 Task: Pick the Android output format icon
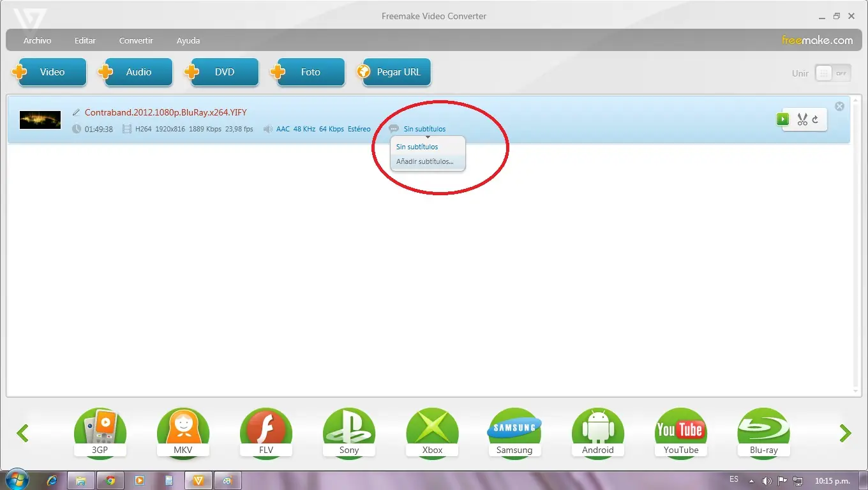[x=598, y=434]
